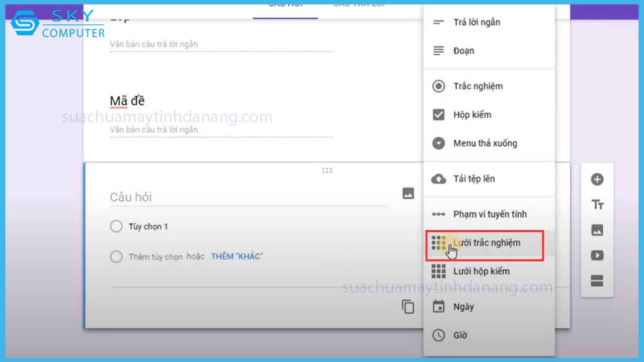Click the THÊM "KHÁC" link
Screen dimensions: 644x362
coord(237,256)
